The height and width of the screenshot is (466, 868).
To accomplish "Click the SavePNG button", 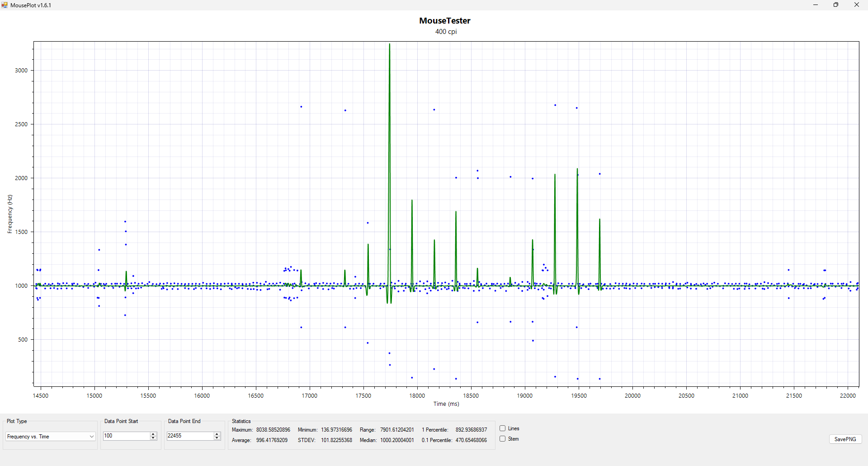I will click(845, 439).
